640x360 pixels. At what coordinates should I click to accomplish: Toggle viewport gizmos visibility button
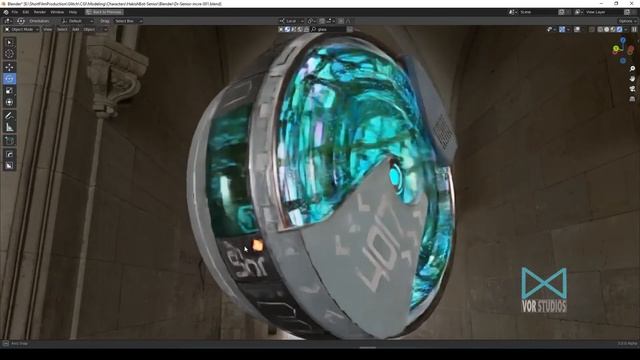pos(562,29)
